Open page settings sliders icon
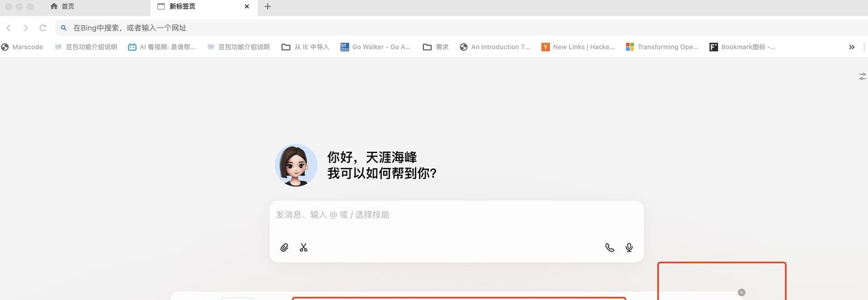Image resolution: width=868 pixels, height=300 pixels. point(863,77)
